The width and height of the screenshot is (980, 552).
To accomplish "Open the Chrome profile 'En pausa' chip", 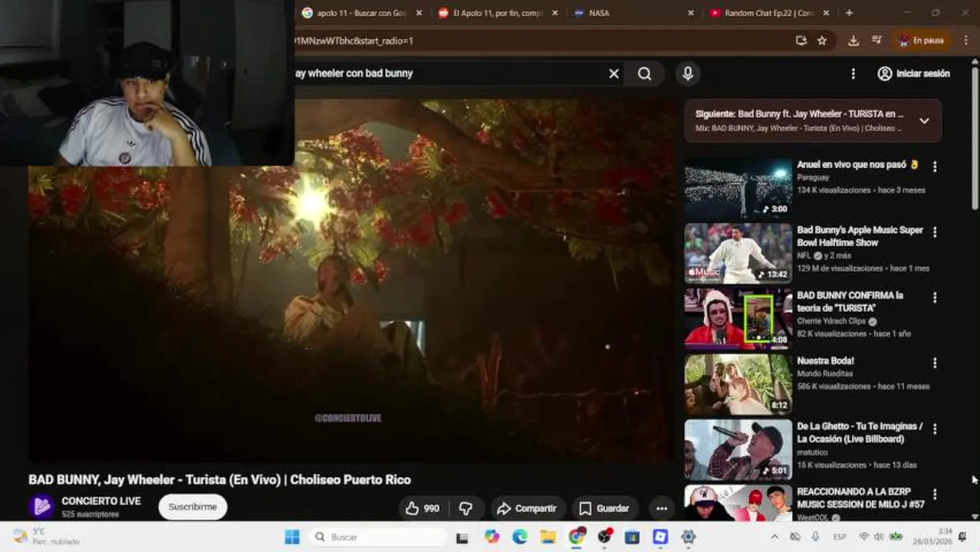I will tap(922, 41).
